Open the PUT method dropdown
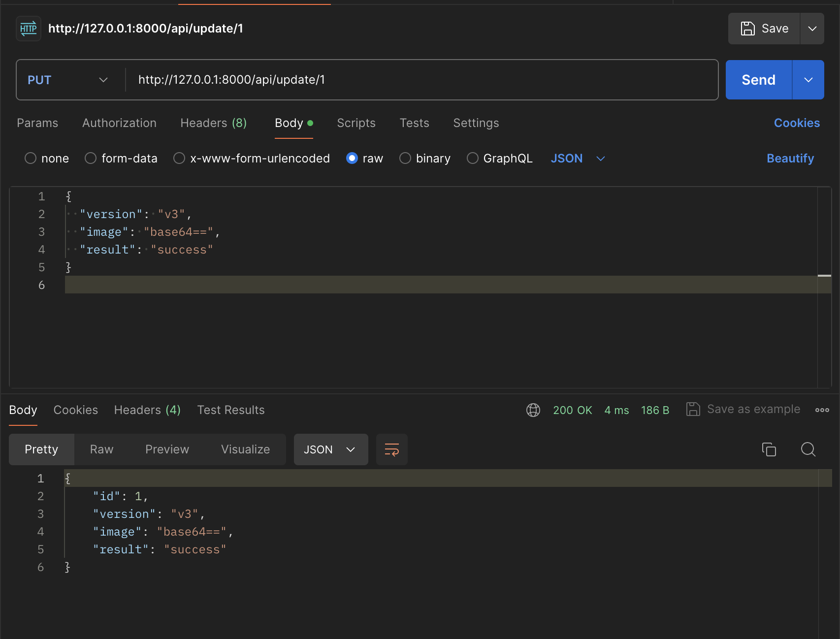This screenshot has width=840, height=639. tap(68, 80)
